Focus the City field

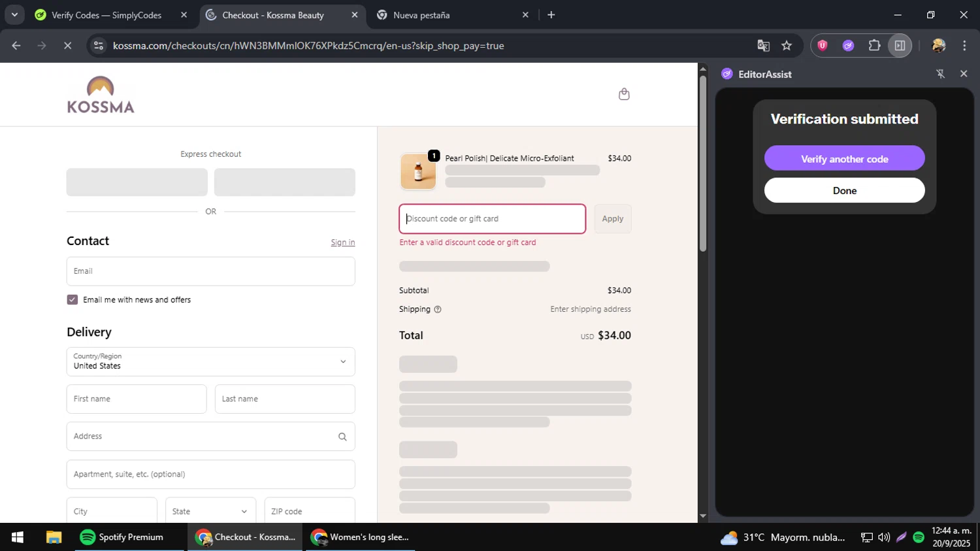[112, 511]
